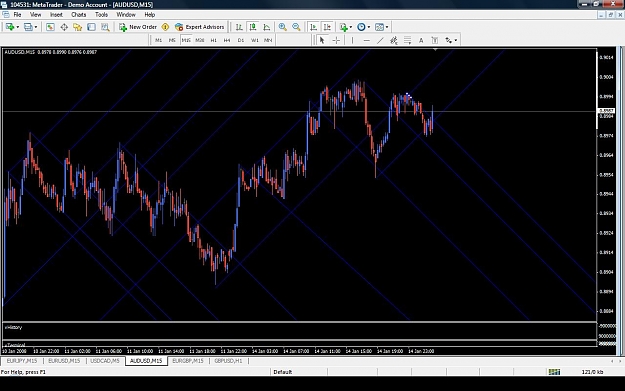Open the Window menu
The image size is (625, 391).
[x=126, y=14]
